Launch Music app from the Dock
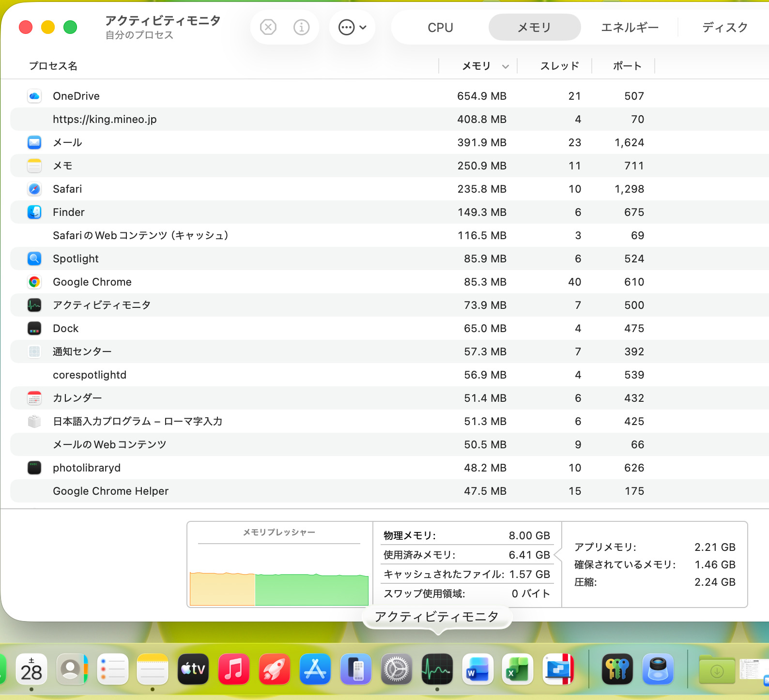This screenshot has height=700, width=769. [234, 669]
